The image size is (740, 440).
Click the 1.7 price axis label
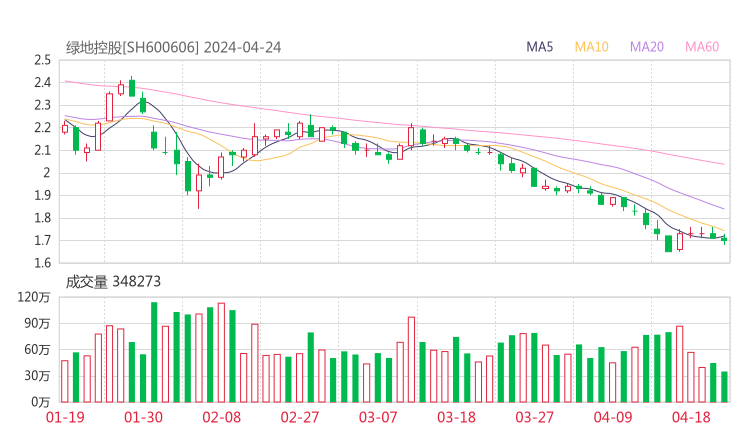42,241
